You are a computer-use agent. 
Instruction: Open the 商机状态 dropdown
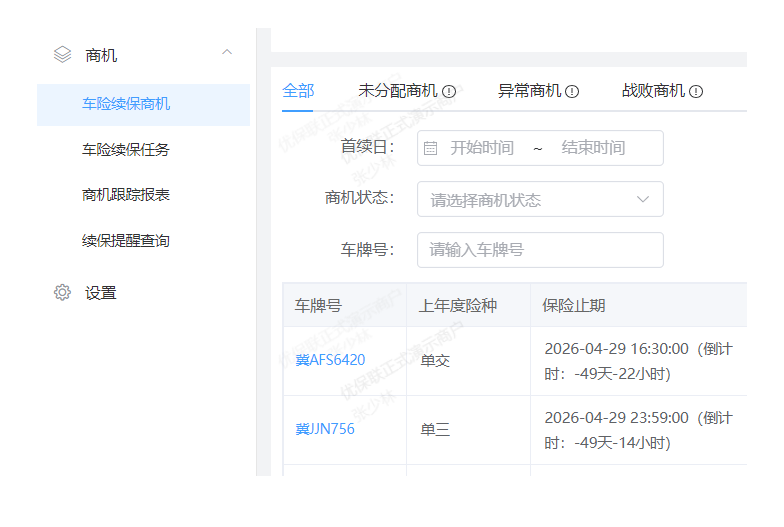(x=540, y=199)
